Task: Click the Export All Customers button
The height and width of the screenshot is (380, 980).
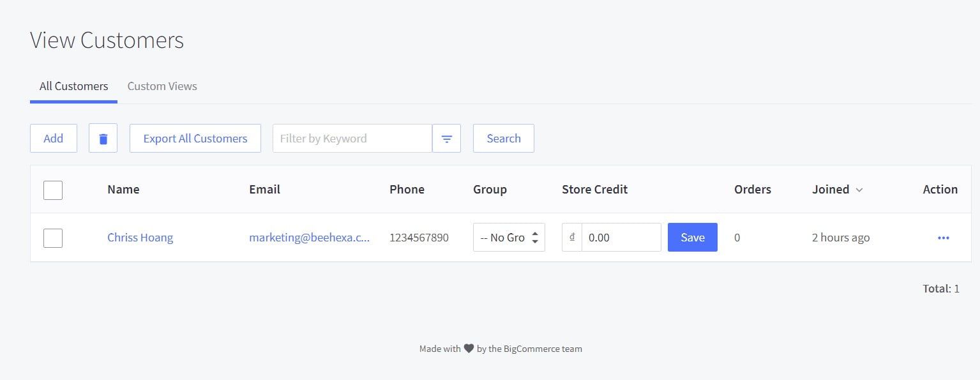Action: 195,138
